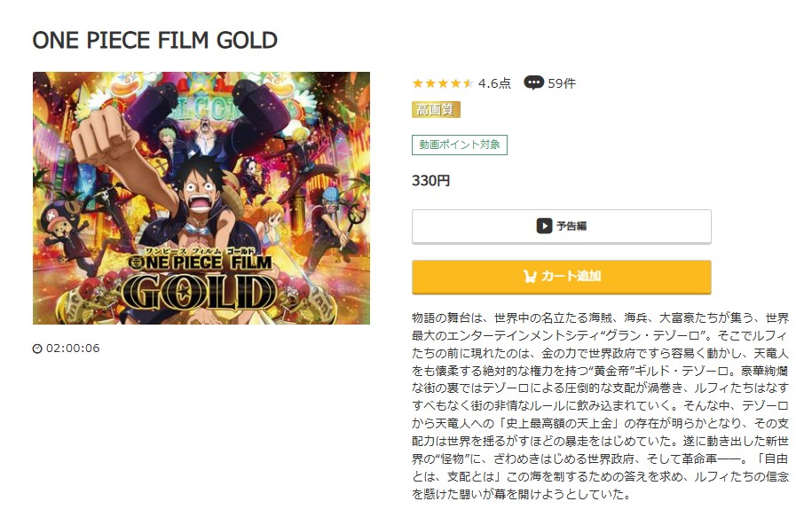Click the 330円 price label
Image resolution: width=812 pixels, height=525 pixels.
430,179
